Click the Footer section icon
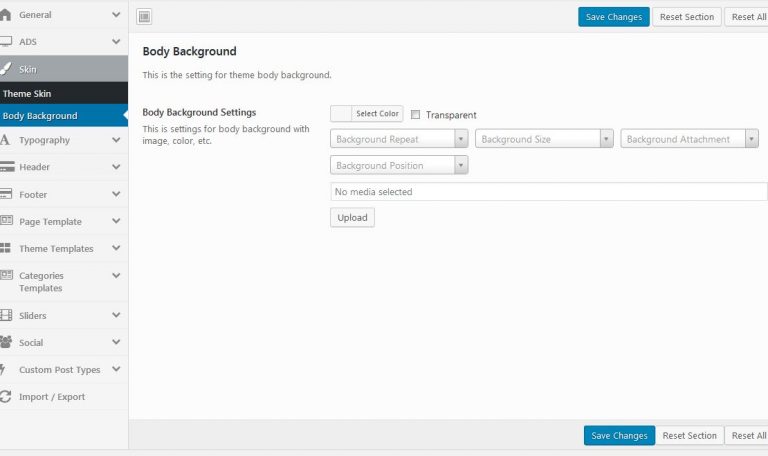This screenshot has height=456, width=768. [6, 194]
